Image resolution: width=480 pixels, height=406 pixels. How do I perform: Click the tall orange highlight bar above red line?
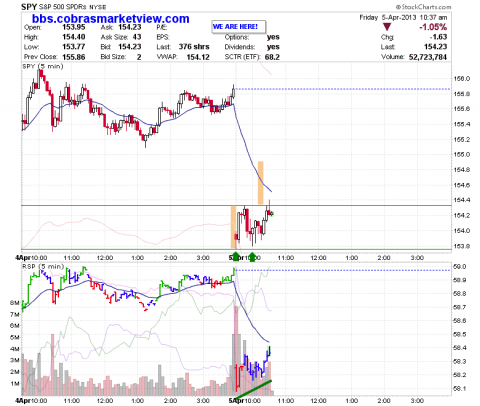pyautogui.click(x=261, y=183)
